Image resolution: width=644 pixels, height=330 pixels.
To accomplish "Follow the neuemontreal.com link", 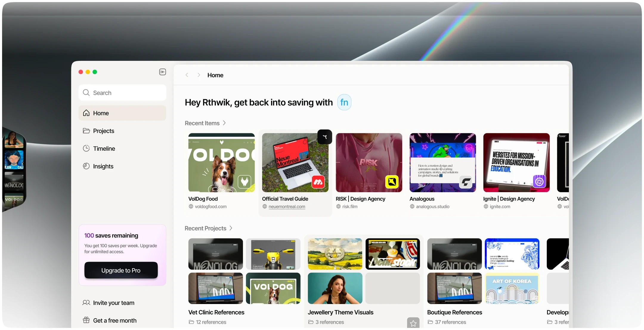I will [287, 206].
